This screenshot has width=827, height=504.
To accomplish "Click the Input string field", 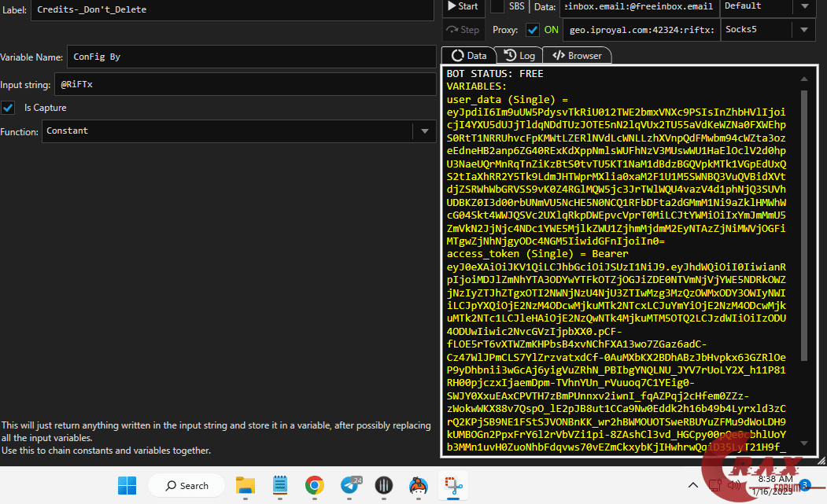I will [x=246, y=84].
